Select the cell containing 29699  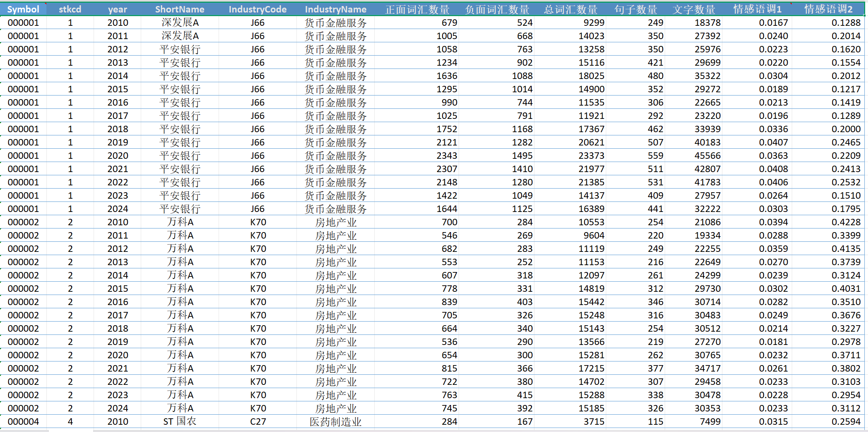[694, 62]
